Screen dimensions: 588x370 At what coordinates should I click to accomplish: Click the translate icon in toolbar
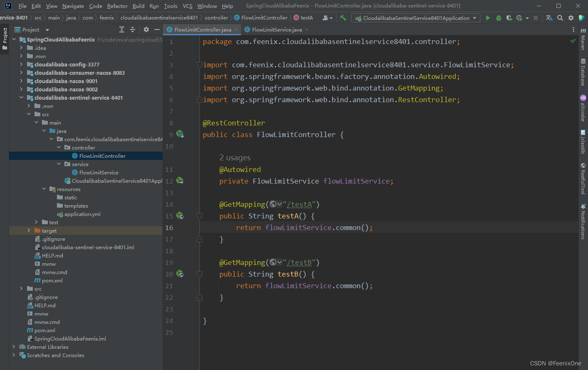[549, 18]
